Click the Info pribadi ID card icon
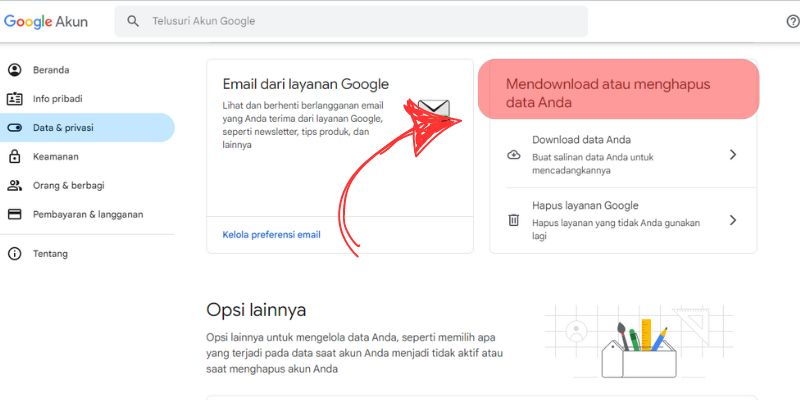800x400 pixels. click(15, 99)
